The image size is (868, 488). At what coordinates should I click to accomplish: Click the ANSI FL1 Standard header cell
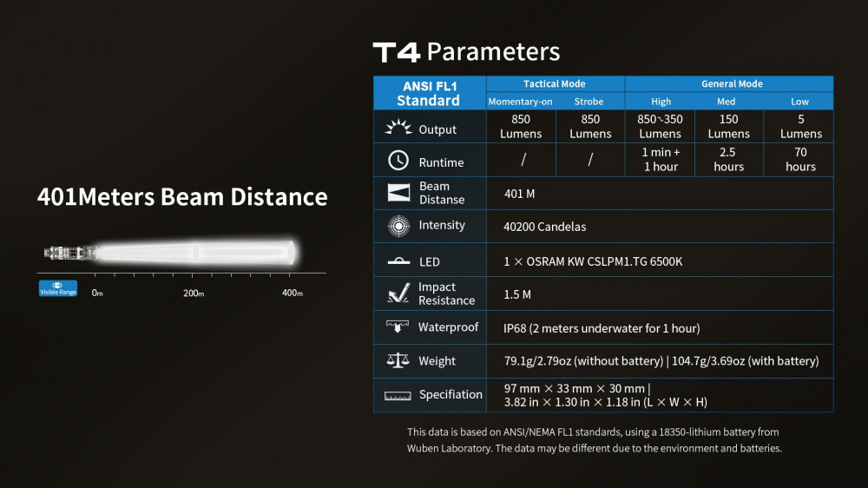[429, 93]
